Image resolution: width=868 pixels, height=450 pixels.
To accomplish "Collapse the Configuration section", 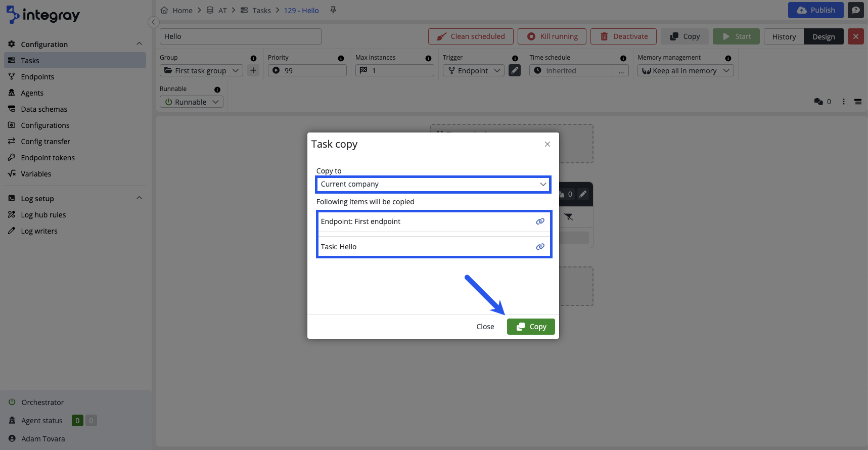I will click(x=139, y=44).
